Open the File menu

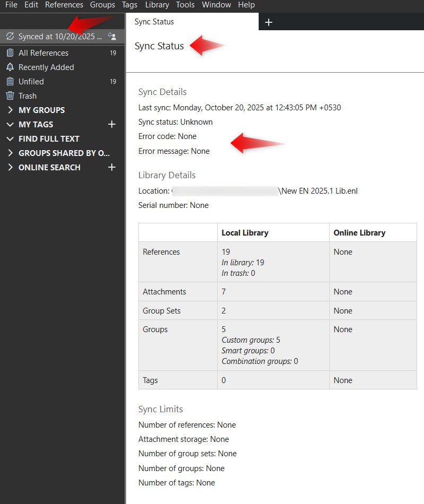pos(11,5)
